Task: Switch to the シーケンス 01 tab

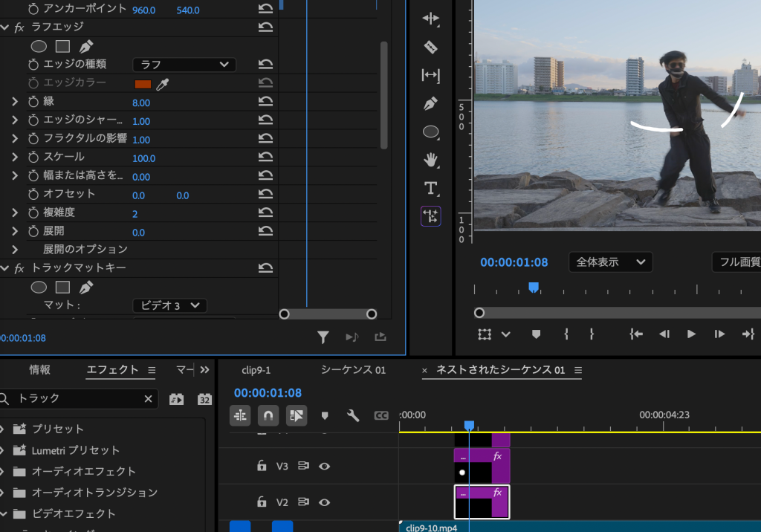Action: coord(353,370)
